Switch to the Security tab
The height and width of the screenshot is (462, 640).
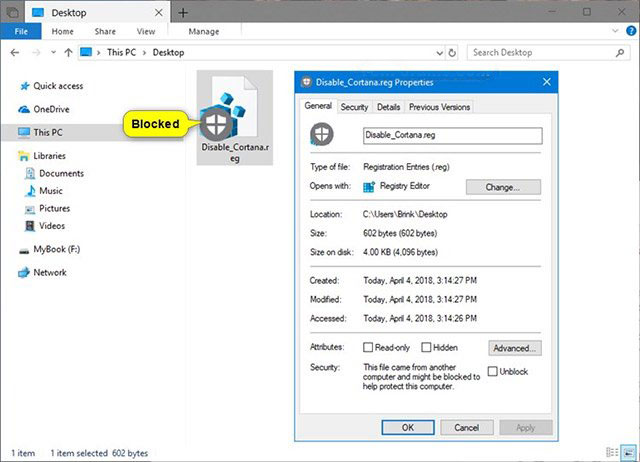coord(354,107)
